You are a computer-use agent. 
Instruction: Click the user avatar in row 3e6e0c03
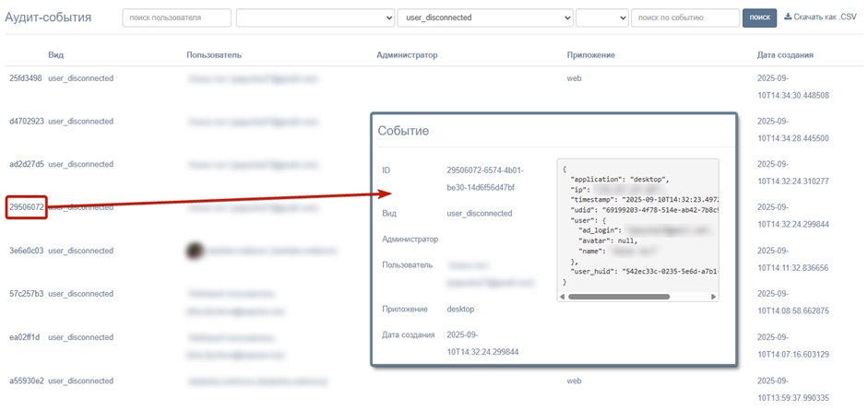pyautogui.click(x=194, y=251)
